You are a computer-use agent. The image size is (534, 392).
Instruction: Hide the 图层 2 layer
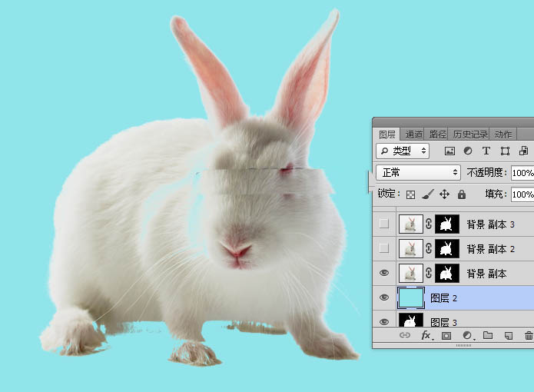[384, 297]
